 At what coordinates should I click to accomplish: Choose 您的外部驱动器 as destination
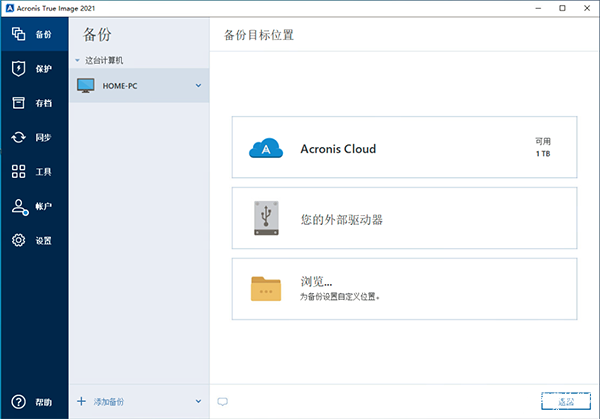(x=404, y=219)
